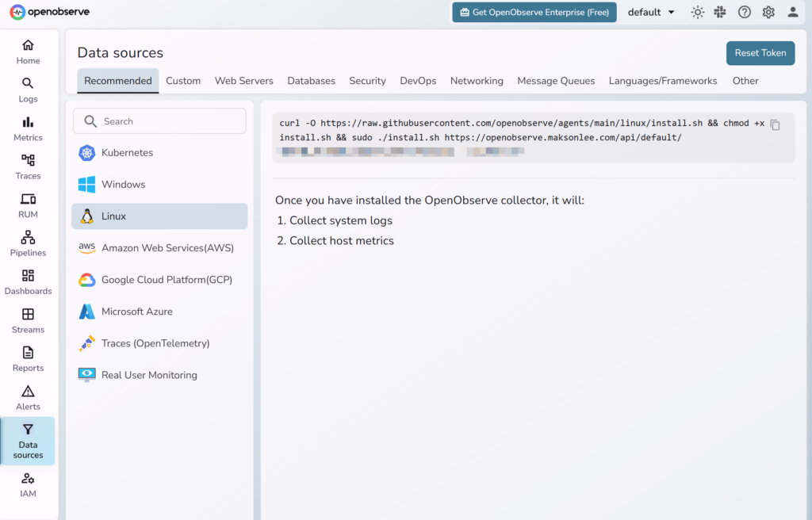Choose Amazon Web Services(AWS) data source
This screenshot has height=520, width=812.
pos(167,248)
